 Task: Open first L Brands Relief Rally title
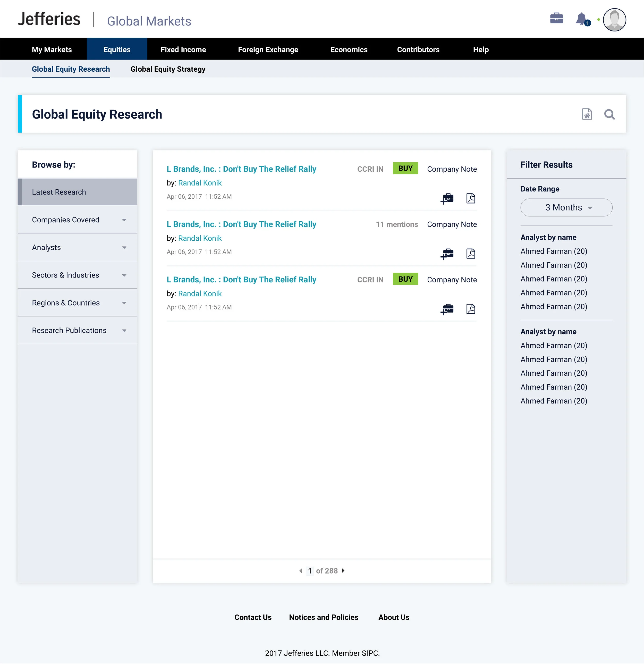click(241, 169)
